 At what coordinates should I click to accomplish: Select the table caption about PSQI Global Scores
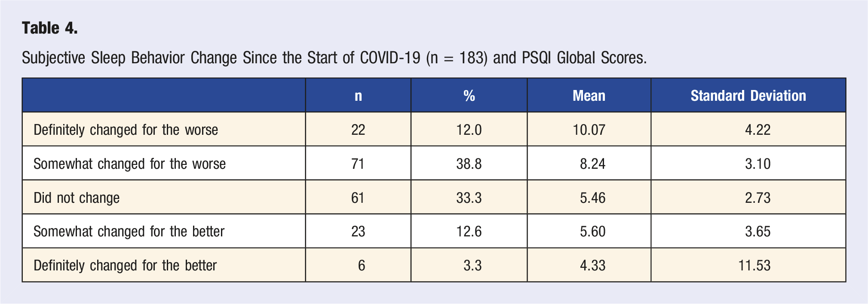click(x=334, y=58)
